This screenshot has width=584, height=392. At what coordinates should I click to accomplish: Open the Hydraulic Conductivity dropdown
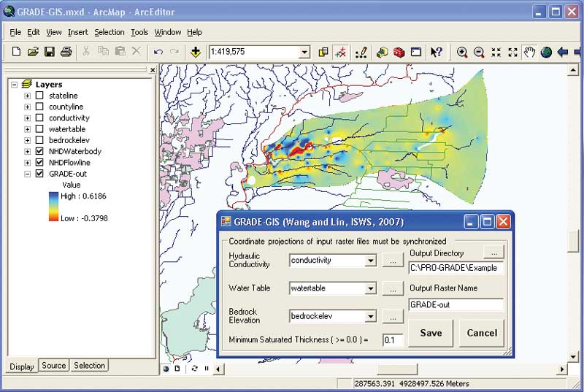[x=370, y=261]
